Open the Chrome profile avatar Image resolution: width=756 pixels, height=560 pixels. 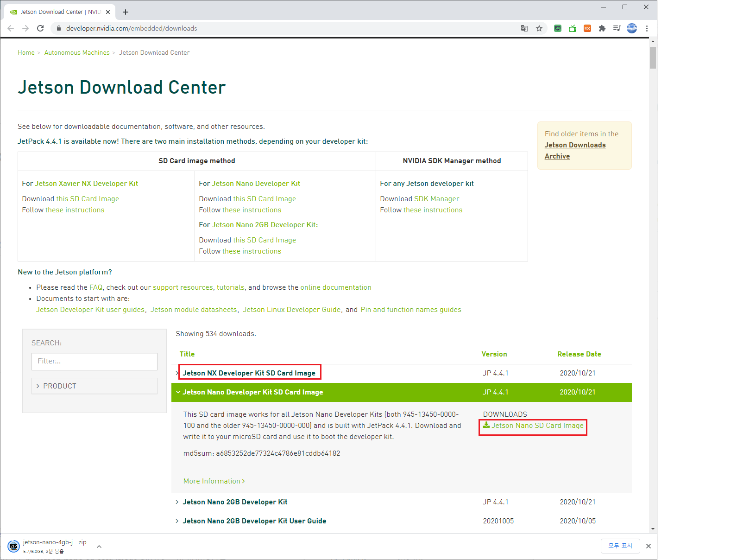point(632,28)
